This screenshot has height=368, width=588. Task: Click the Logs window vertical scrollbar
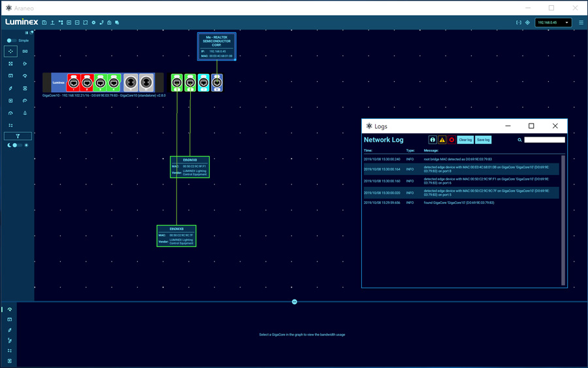click(563, 220)
